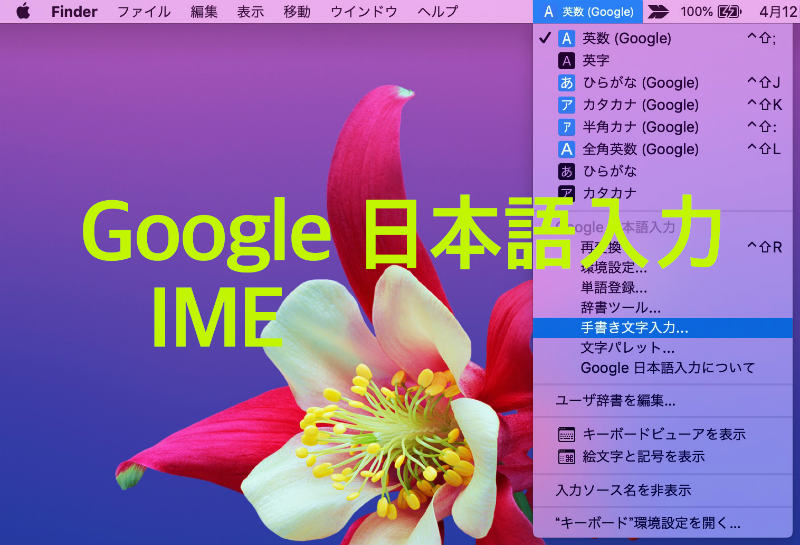Screen dimensions: 800x545
Task: Click the arrow-shaped menu bar icon
Action: 658,11
